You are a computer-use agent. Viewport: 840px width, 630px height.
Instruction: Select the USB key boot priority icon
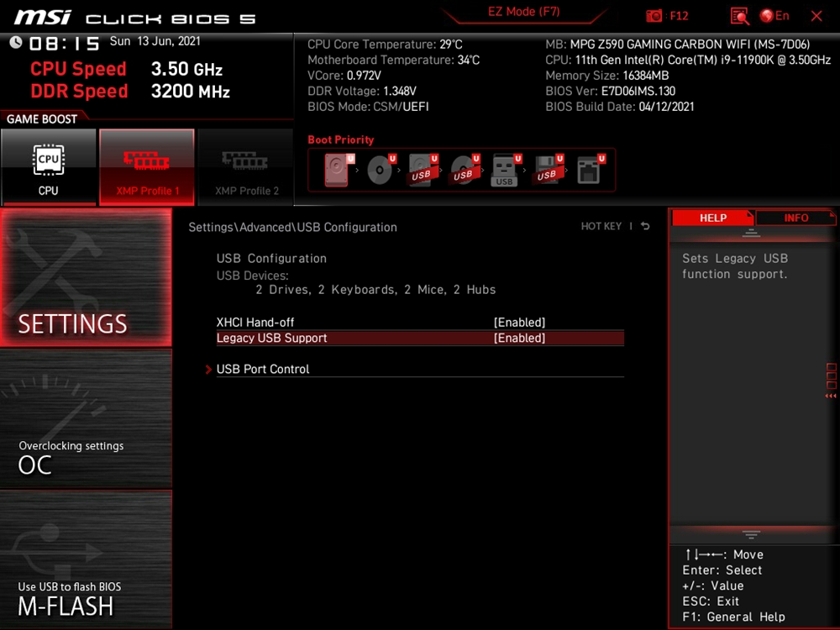point(507,170)
